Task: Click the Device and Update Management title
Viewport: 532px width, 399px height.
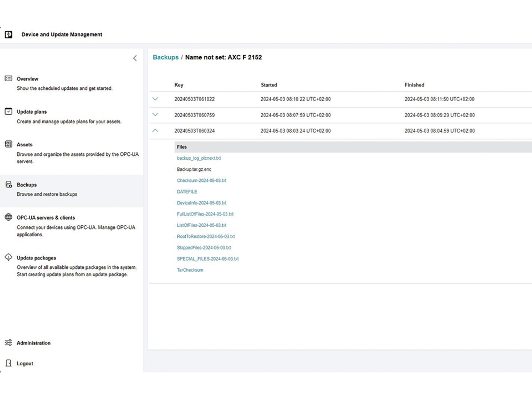Action: (x=62, y=35)
